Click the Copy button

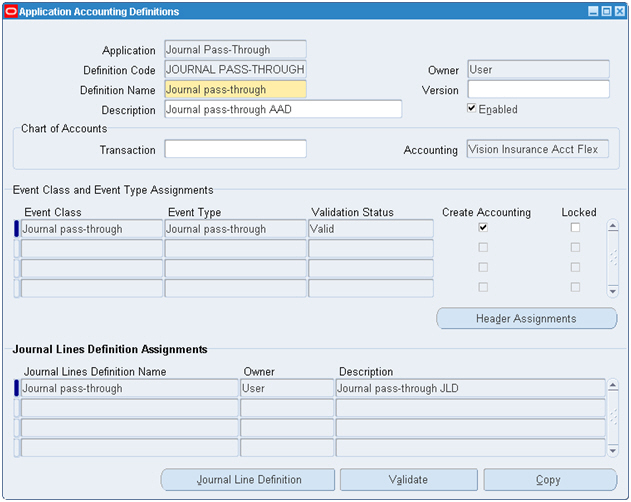[550, 479]
